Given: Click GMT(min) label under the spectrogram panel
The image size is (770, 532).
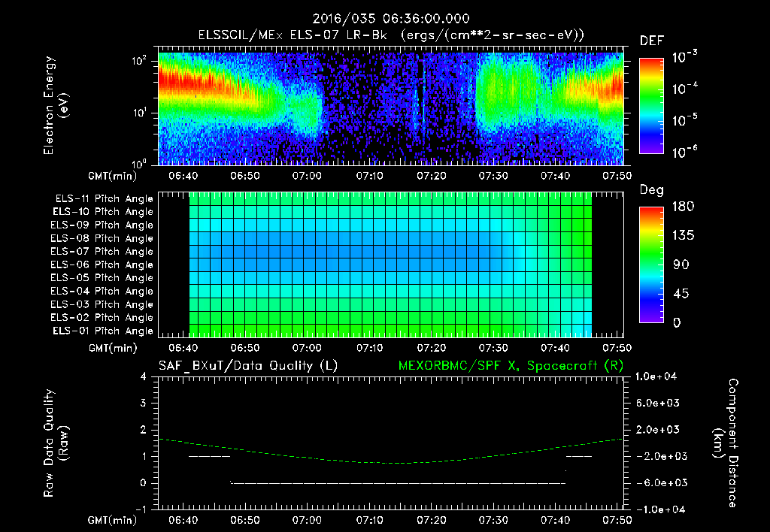Looking at the screenshot, I should click(113, 176).
